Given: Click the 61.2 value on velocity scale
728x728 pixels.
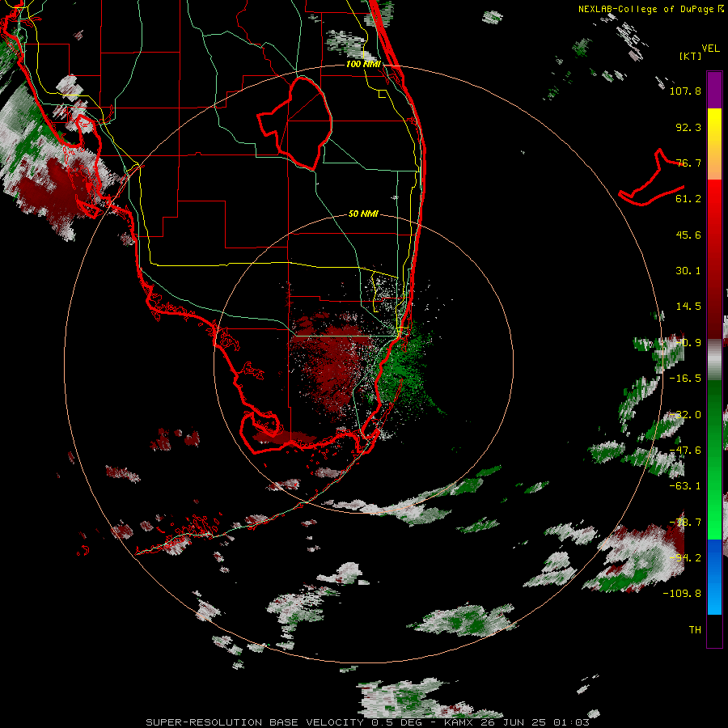Looking at the screenshot, I should pyautogui.click(x=688, y=199).
